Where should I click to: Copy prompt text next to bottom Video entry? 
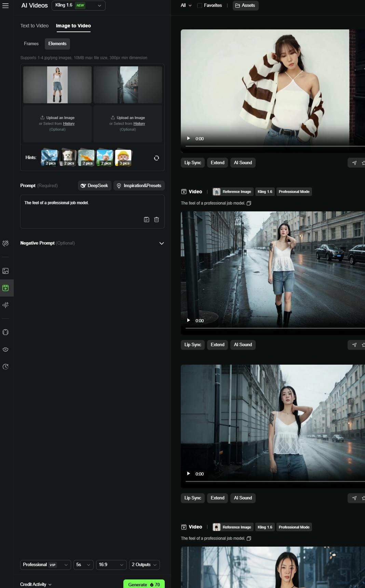point(249,538)
